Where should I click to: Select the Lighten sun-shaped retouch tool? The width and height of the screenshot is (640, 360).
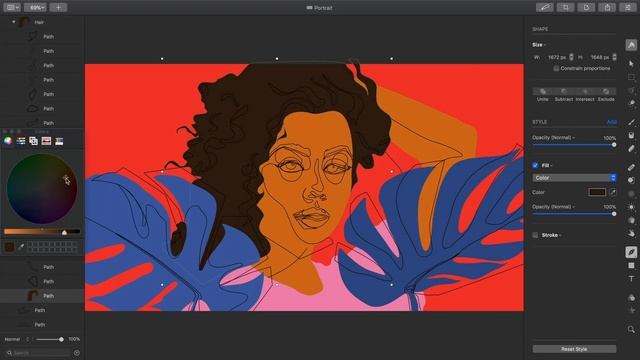[x=631, y=207]
